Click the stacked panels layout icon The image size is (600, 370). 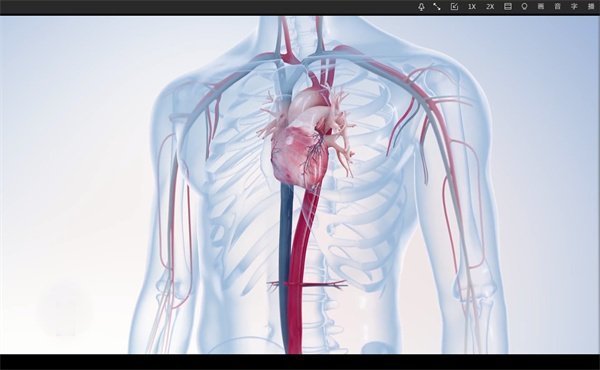tap(508, 7)
